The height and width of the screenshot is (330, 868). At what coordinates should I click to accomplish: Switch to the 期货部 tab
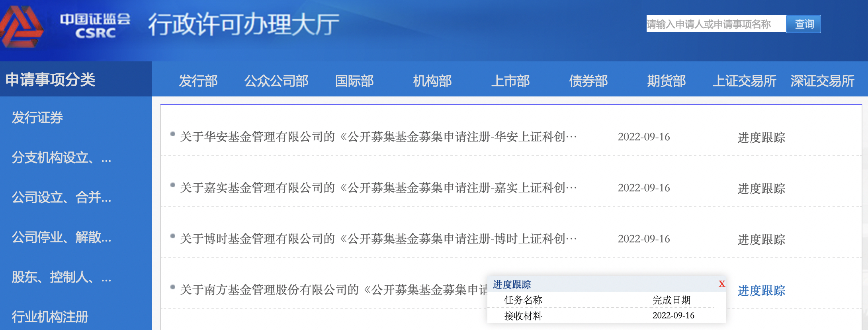(x=666, y=81)
